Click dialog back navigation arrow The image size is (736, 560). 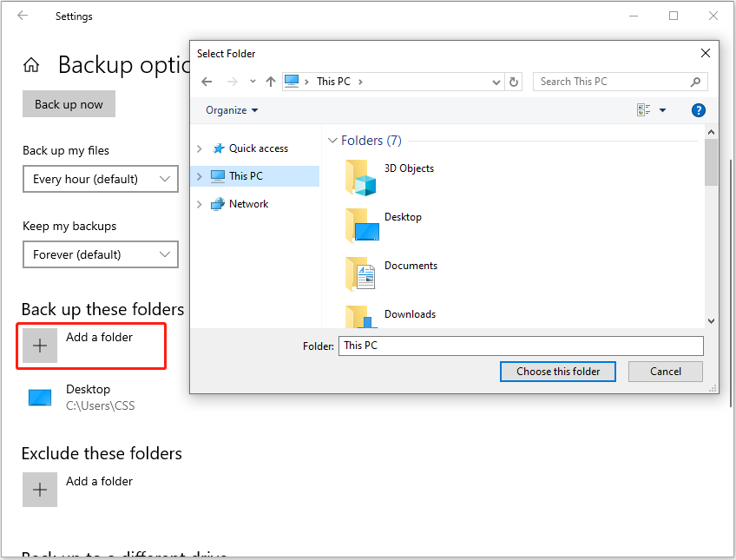coord(207,82)
